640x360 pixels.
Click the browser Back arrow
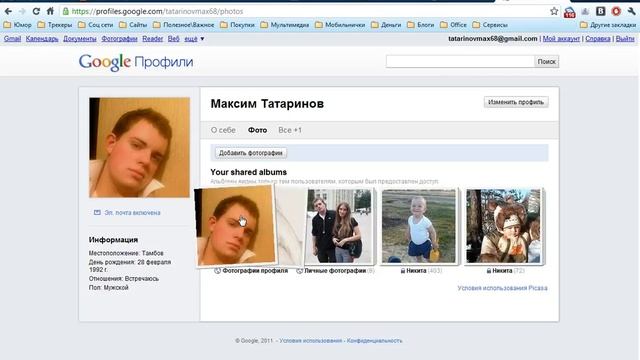click(8, 11)
